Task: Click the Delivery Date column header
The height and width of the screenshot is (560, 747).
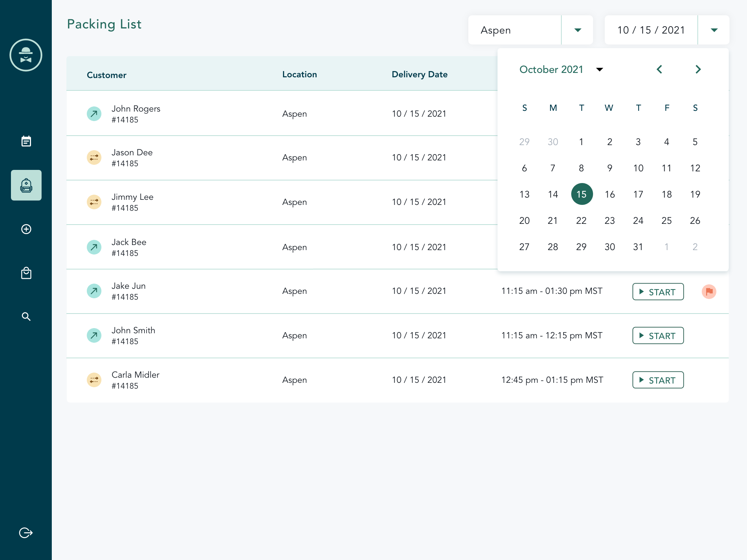Action: (419, 74)
